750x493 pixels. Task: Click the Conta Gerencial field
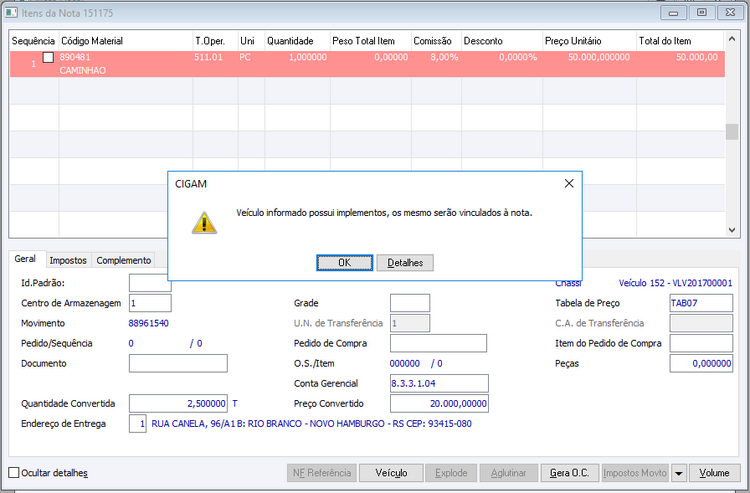click(x=439, y=383)
